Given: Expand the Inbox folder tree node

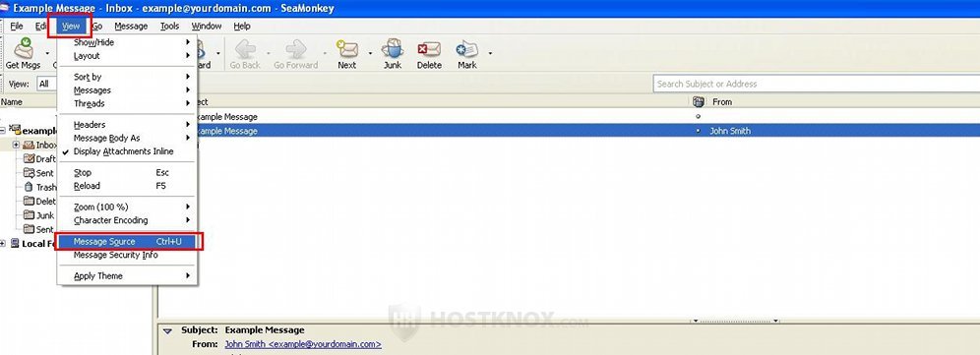Looking at the screenshot, I should pyautogui.click(x=16, y=145).
